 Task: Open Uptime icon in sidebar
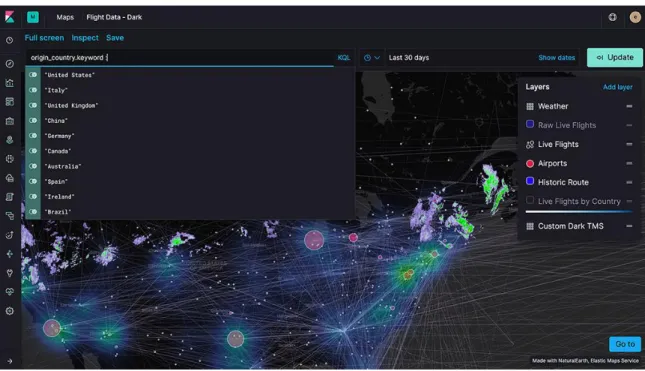pyautogui.click(x=9, y=235)
